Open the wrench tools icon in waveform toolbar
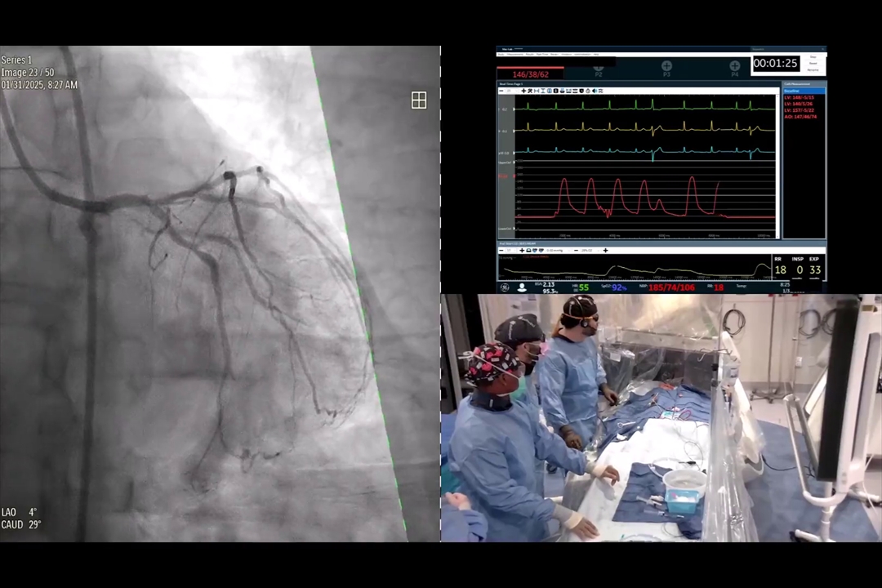This screenshot has height=588, width=882. 531,91
